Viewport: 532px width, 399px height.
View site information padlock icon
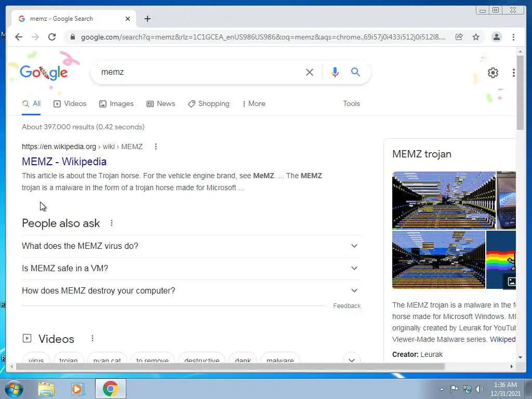click(73, 37)
